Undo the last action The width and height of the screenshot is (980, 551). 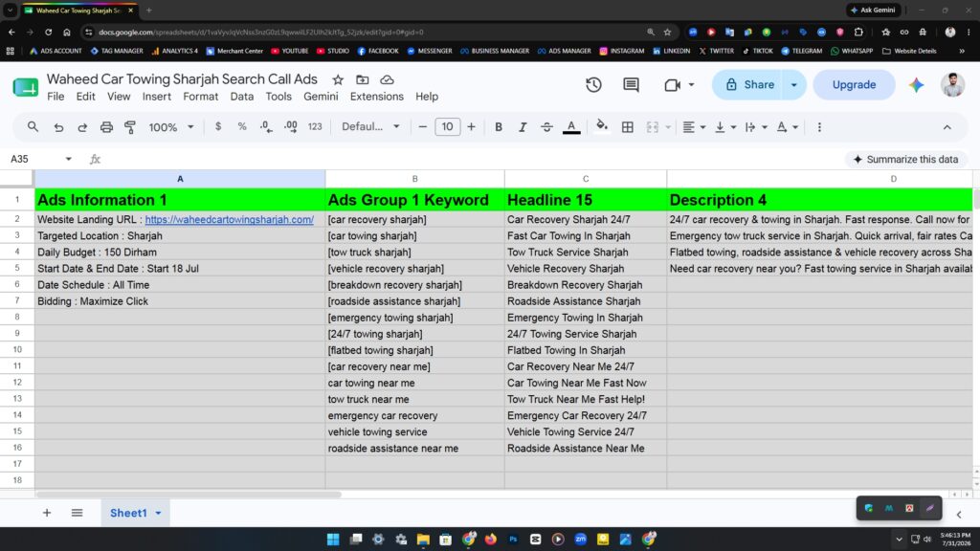tap(58, 127)
